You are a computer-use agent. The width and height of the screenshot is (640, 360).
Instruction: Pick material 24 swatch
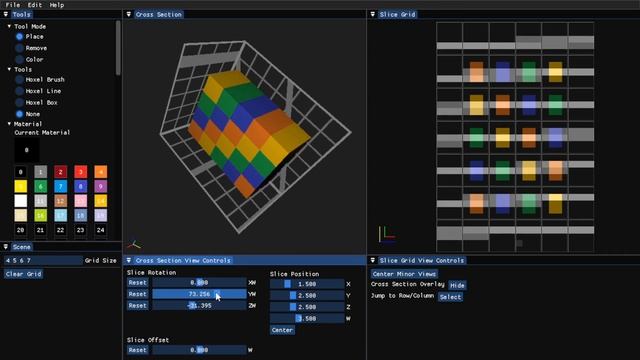click(x=100, y=230)
